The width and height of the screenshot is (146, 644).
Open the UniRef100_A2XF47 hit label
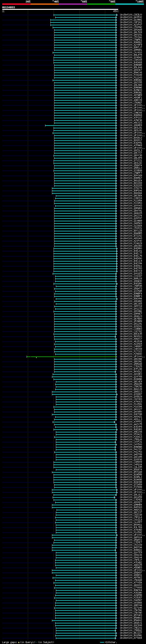pyautogui.click(x=131, y=25)
